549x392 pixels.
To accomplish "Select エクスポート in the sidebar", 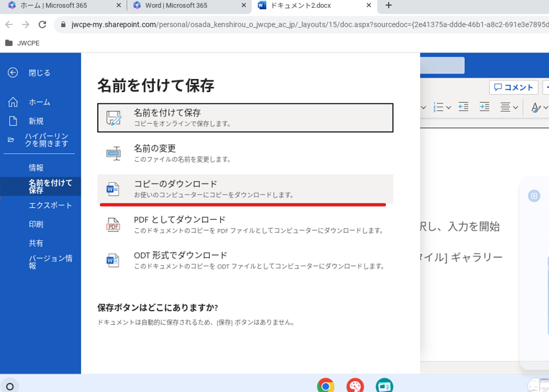I will click(x=40, y=205).
